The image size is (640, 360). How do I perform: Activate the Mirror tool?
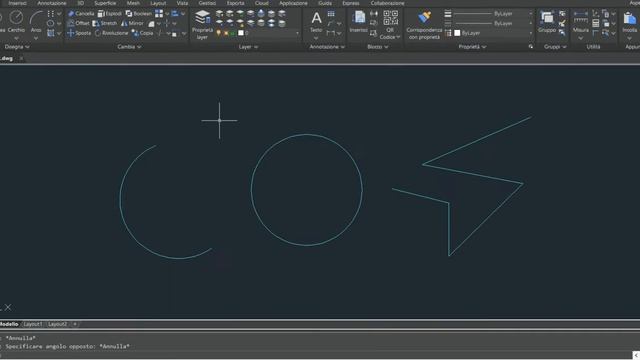pyautogui.click(x=132, y=23)
